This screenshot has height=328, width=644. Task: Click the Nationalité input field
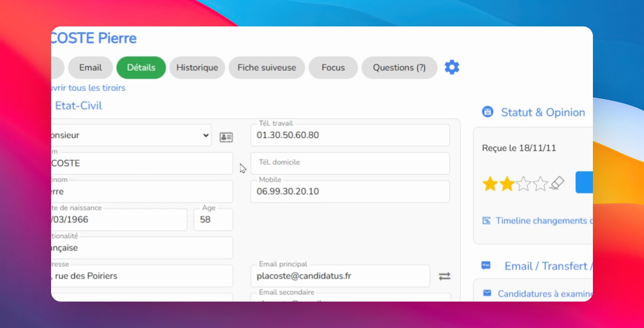(x=142, y=248)
